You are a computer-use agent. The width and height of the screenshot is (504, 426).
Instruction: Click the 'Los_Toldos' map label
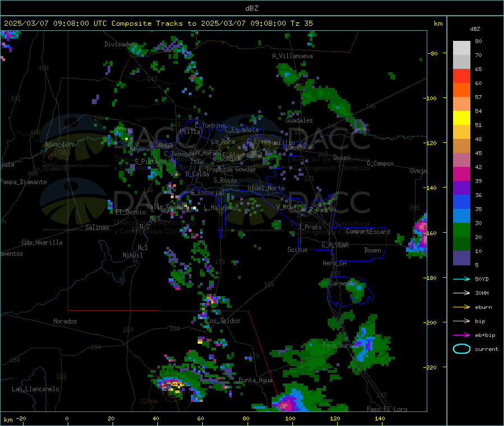[x=223, y=321]
